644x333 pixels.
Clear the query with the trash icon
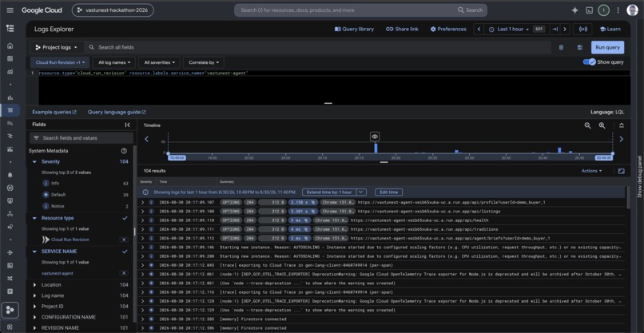561,47
